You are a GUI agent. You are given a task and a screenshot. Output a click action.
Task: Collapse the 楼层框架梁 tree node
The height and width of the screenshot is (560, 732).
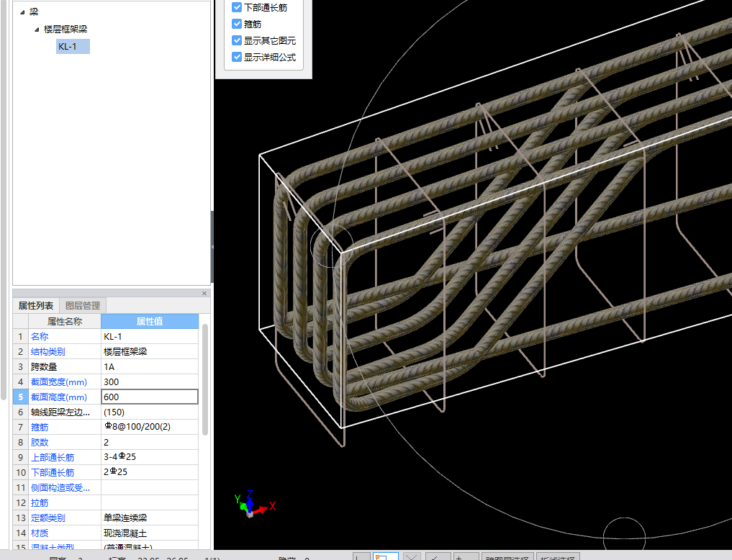(x=37, y=30)
